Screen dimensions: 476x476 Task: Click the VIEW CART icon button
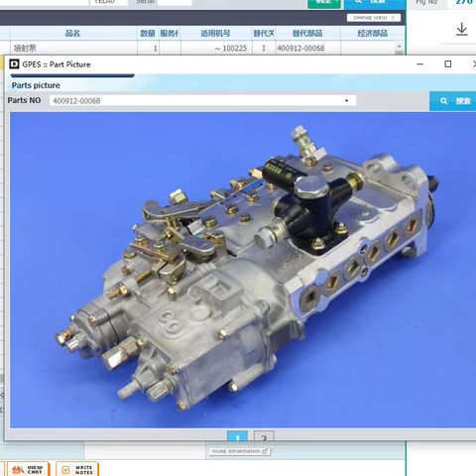click(x=28, y=469)
